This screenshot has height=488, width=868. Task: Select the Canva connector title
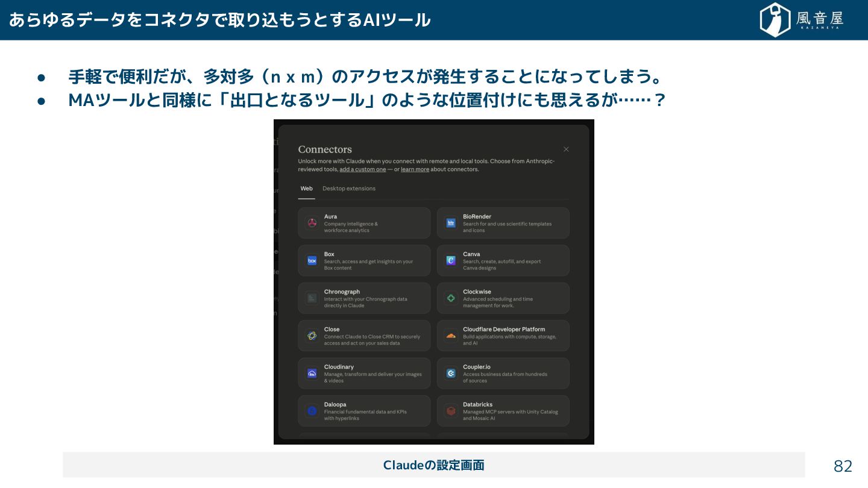(x=471, y=254)
